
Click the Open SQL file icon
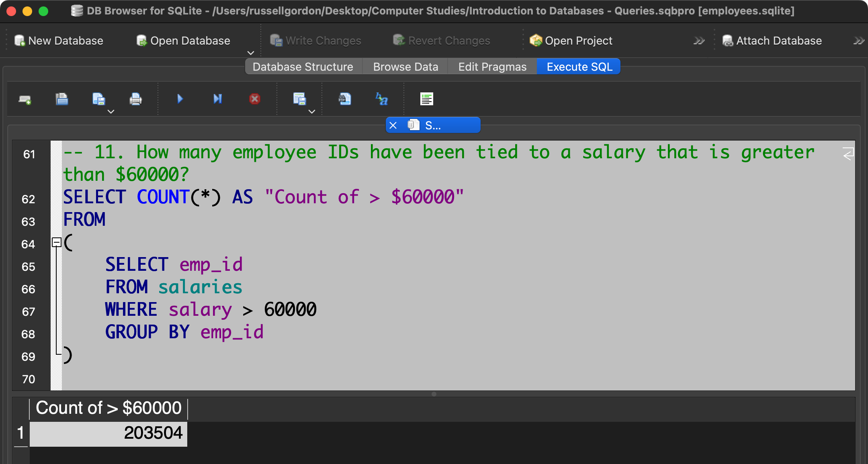pos(61,99)
